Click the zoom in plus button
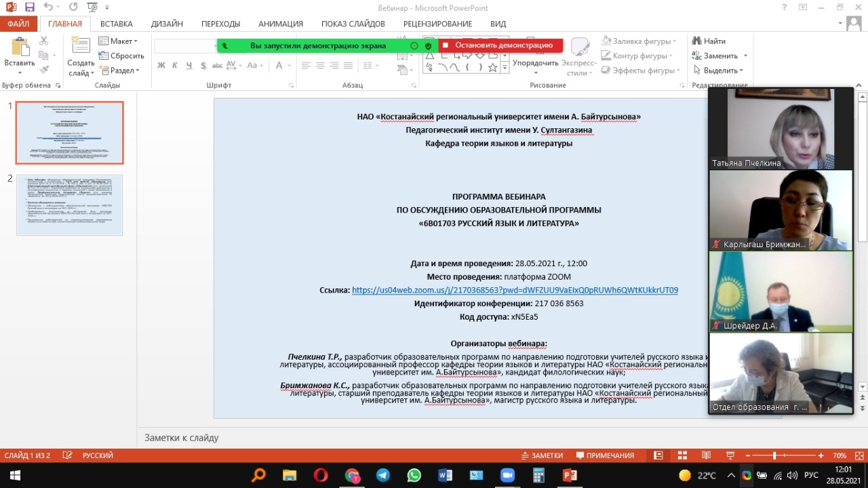 click(821, 455)
